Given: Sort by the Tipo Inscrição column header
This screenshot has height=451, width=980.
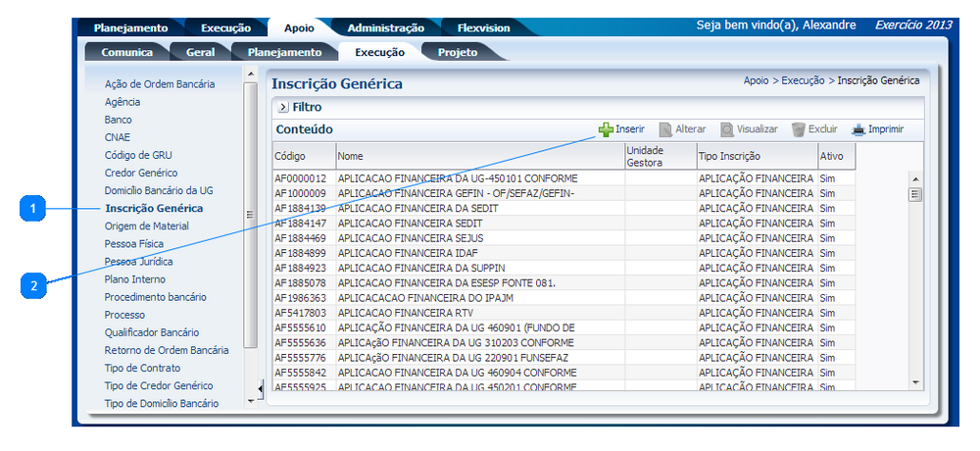Looking at the screenshot, I should click(728, 156).
